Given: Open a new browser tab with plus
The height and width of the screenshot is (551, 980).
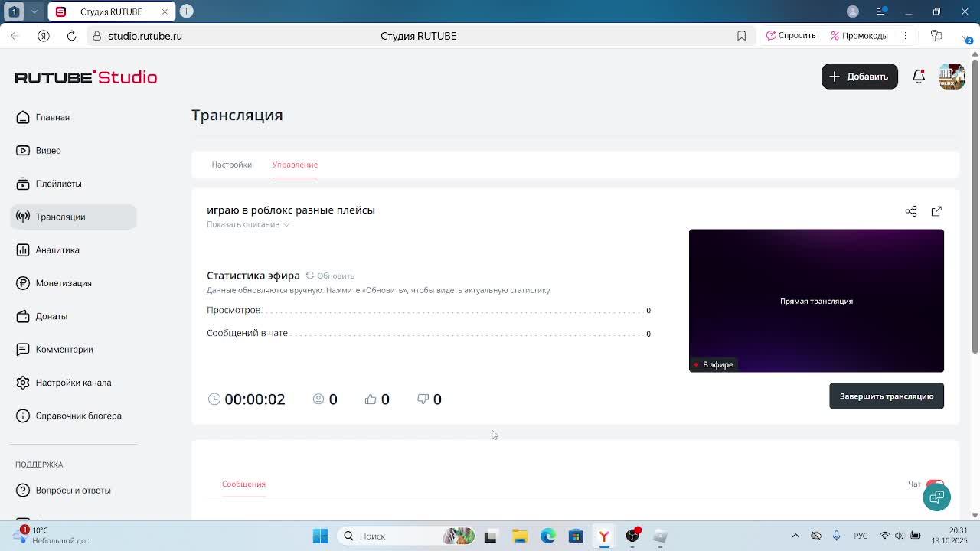Looking at the screenshot, I should [186, 11].
